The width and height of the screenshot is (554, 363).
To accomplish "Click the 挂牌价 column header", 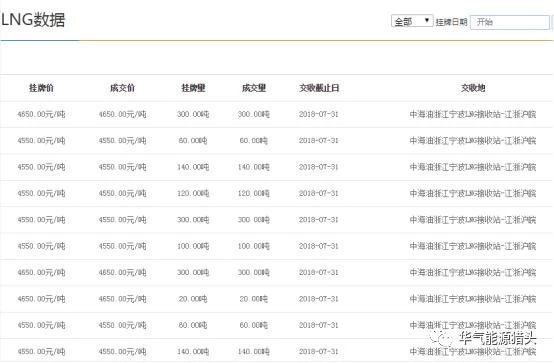I will pos(41,88).
